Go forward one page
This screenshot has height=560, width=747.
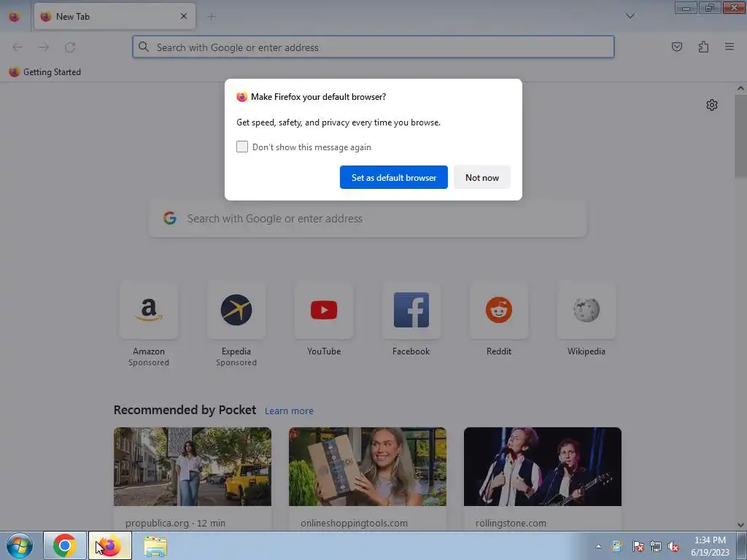pyautogui.click(x=44, y=47)
